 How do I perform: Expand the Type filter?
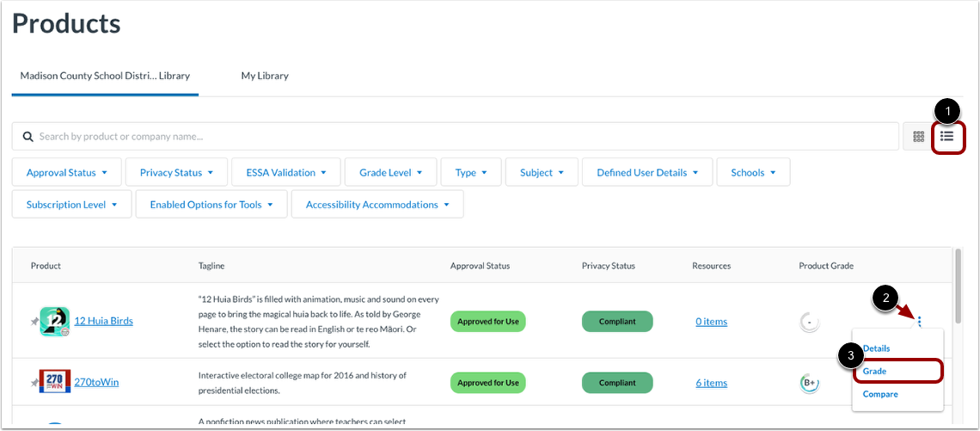coord(470,172)
